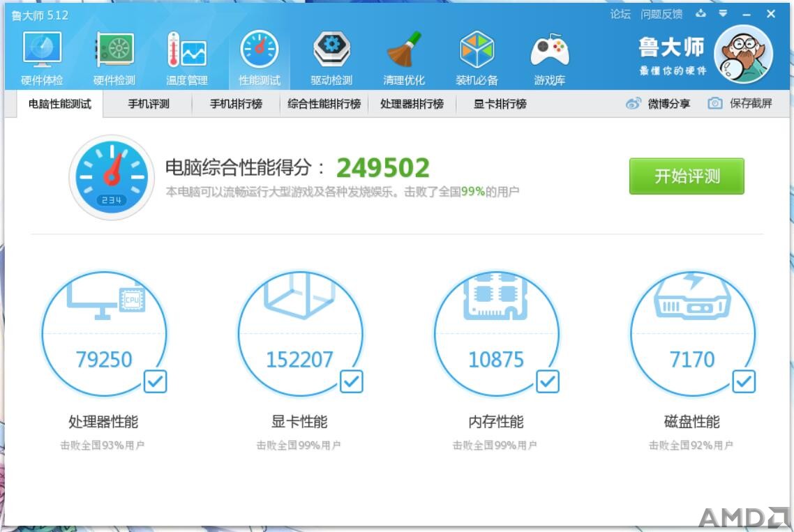Open the title bar dropdown menu arrow
794x532 pixels.
pyautogui.click(x=723, y=14)
